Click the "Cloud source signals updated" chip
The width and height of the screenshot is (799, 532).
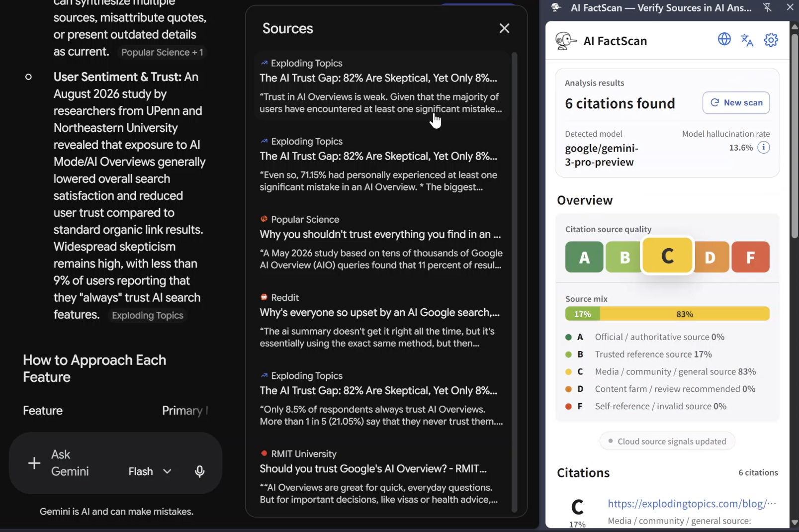point(667,441)
